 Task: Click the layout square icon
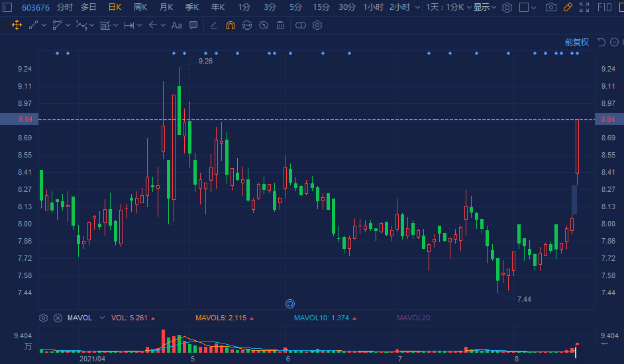click(525, 7)
